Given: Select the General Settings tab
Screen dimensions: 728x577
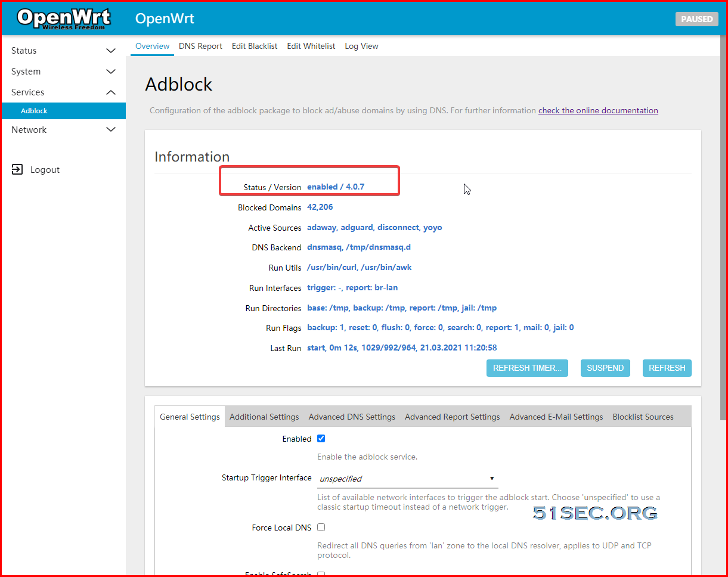Looking at the screenshot, I should click(x=190, y=417).
